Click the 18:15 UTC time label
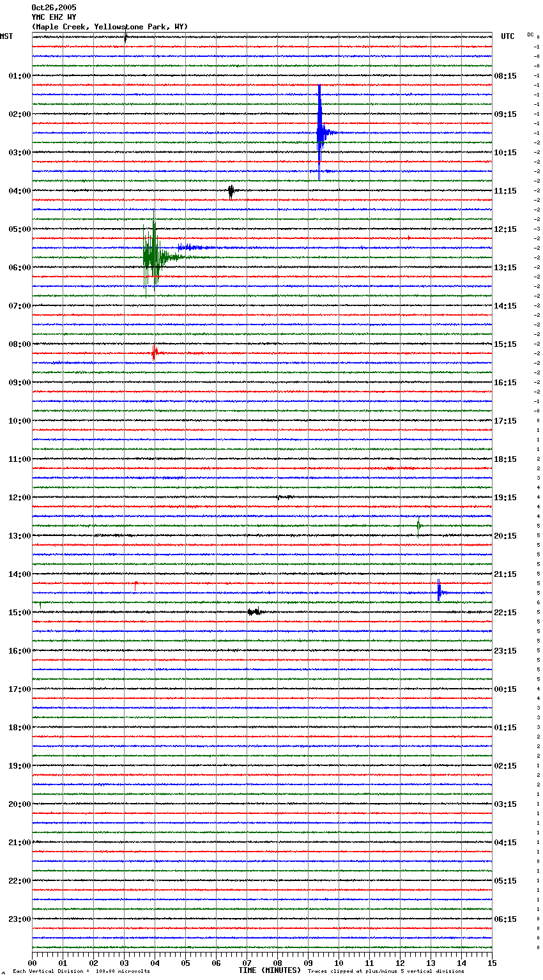This screenshot has height=980, width=543. [x=505, y=459]
